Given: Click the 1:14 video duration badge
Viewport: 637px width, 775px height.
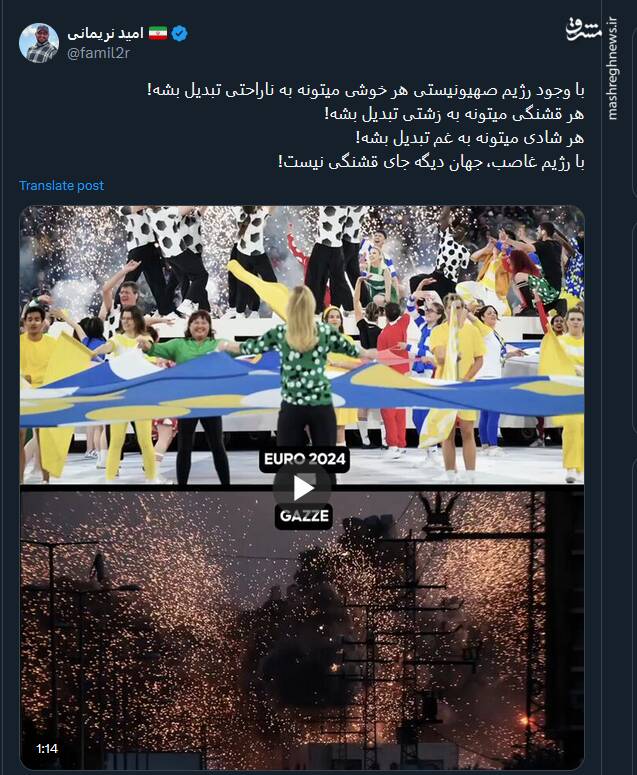Looking at the screenshot, I should (47, 748).
